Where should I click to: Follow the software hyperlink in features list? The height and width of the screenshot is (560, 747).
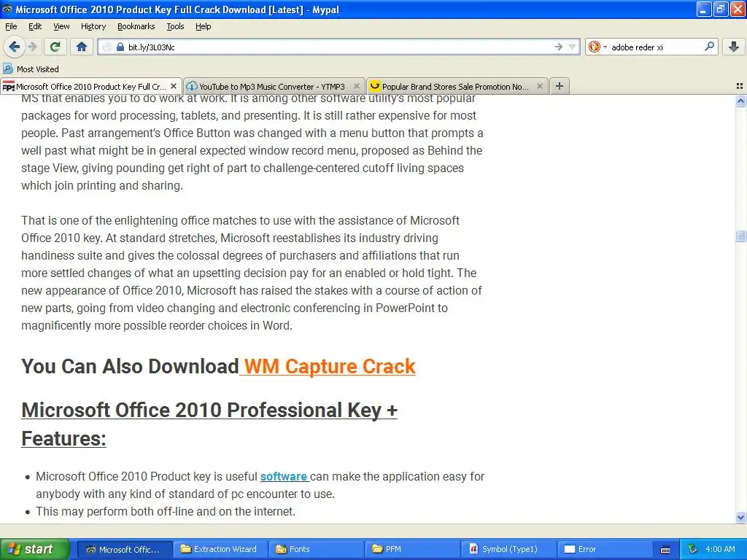(x=285, y=476)
